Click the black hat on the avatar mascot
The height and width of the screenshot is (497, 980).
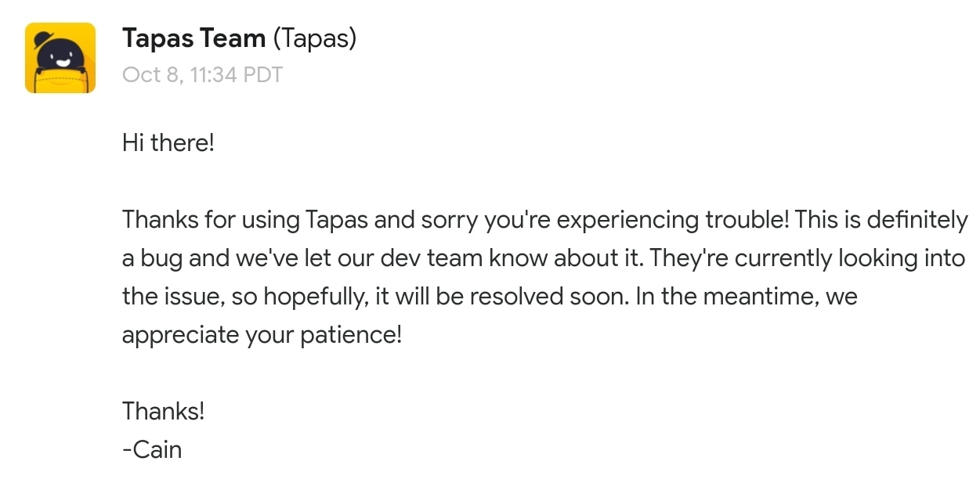click(42, 38)
